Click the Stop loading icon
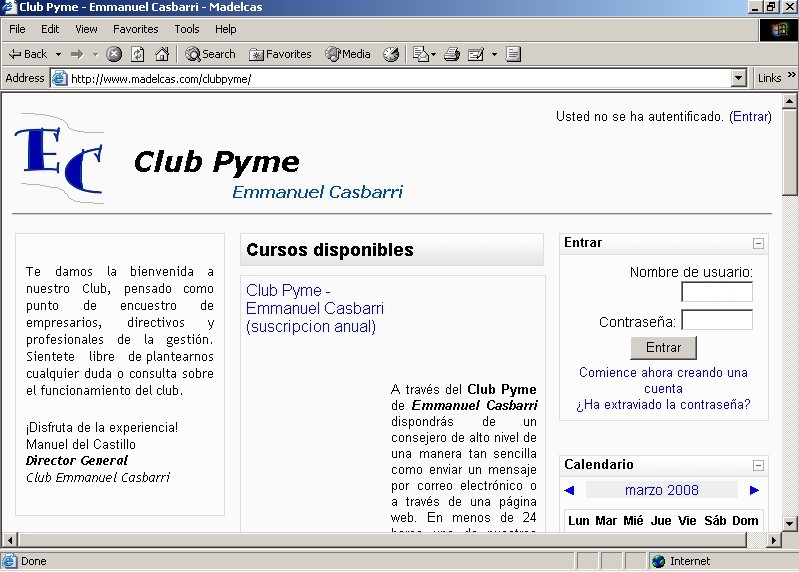 tap(114, 54)
